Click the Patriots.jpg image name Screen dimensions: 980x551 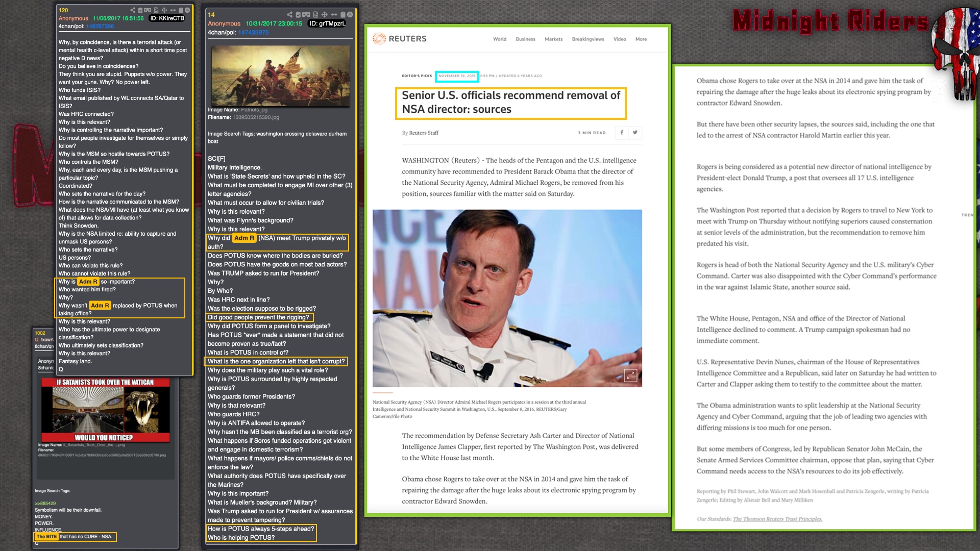click(254, 110)
